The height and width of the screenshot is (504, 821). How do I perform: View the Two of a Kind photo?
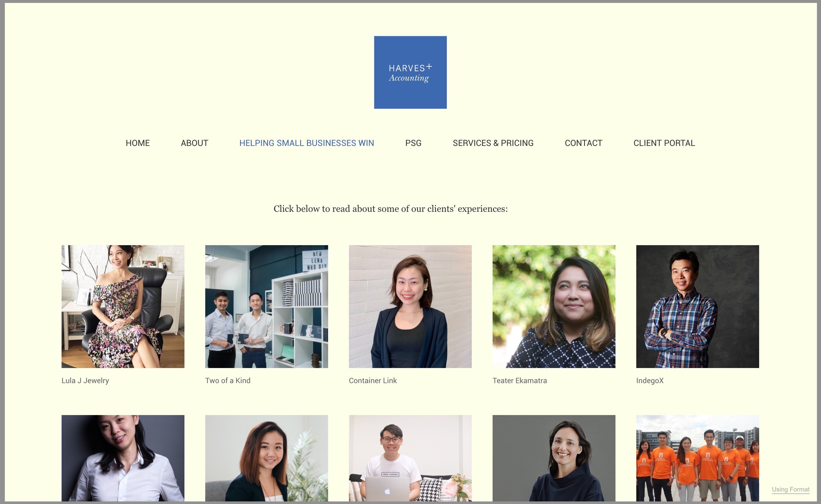click(267, 307)
